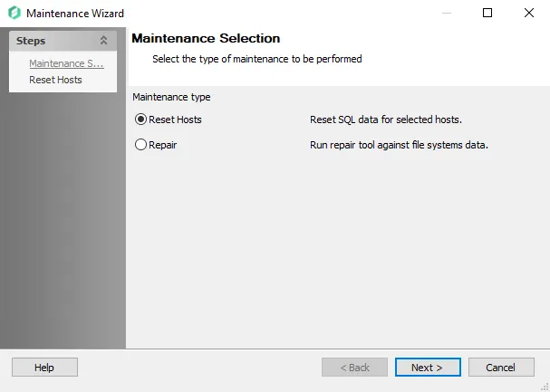
Task: Maximize the Maintenance Wizard window
Action: (x=487, y=13)
